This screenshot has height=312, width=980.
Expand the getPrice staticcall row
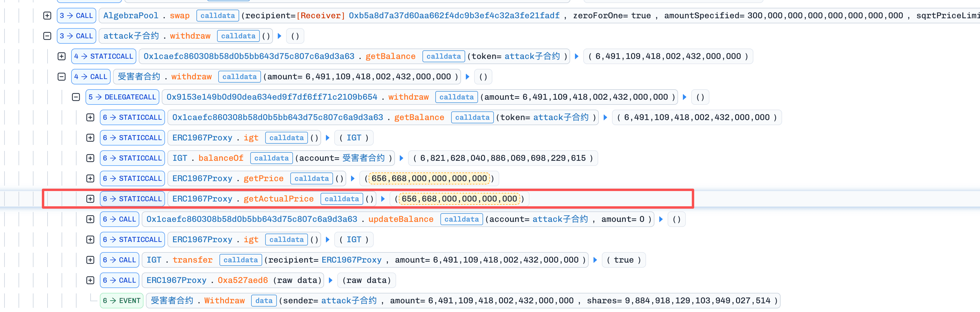point(90,178)
